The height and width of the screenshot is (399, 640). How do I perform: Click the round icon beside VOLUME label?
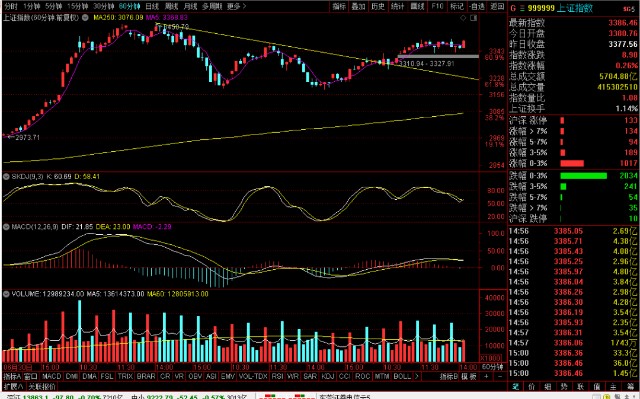pos(6,294)
